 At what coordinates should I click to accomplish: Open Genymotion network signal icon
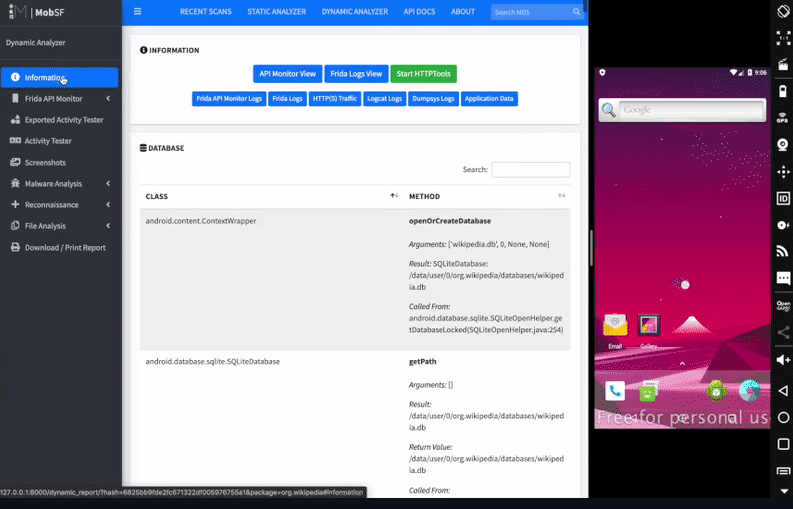783,251
